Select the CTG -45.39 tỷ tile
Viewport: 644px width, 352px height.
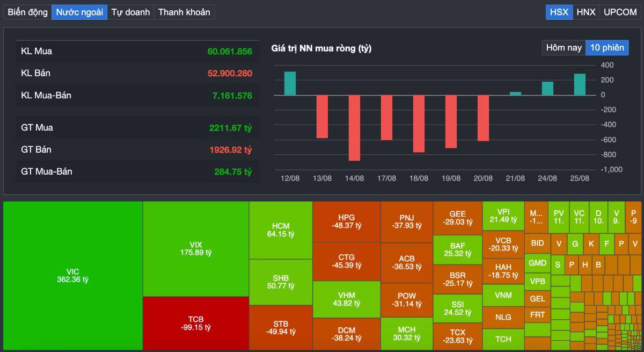(x=347, y=261)
